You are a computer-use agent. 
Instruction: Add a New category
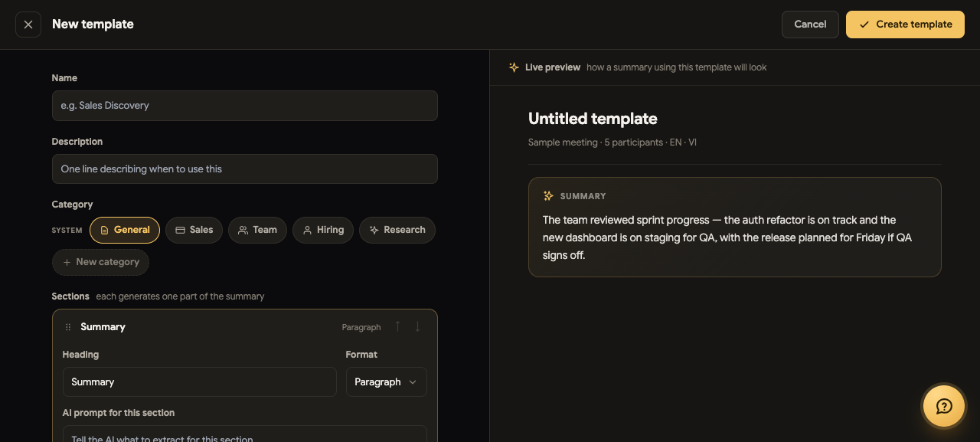click(100, 262)
